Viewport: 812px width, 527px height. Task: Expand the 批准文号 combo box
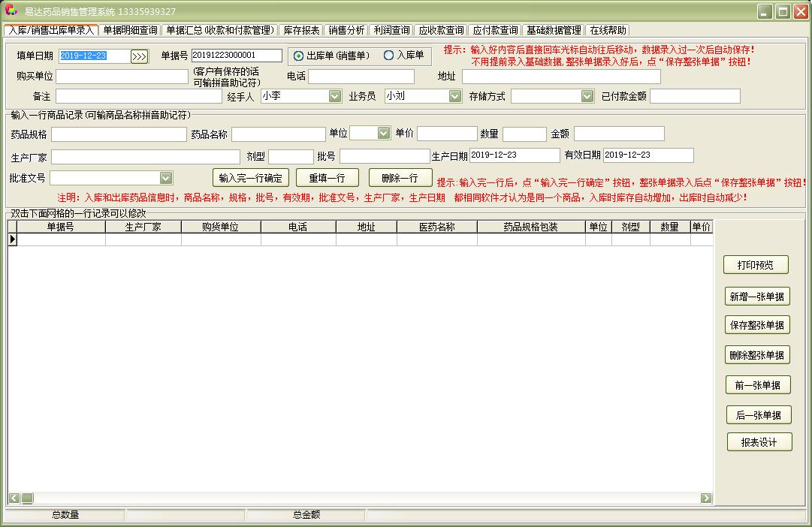[166, 178]
